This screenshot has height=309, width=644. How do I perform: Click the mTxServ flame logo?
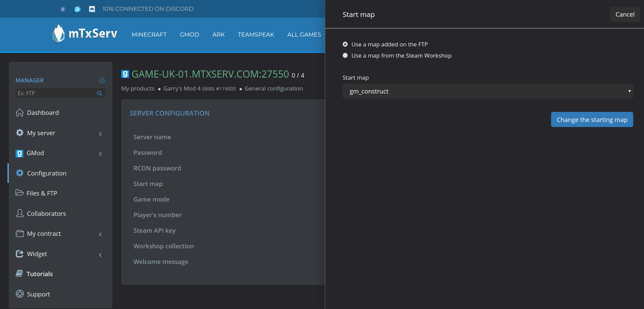(x=58, y=33)
